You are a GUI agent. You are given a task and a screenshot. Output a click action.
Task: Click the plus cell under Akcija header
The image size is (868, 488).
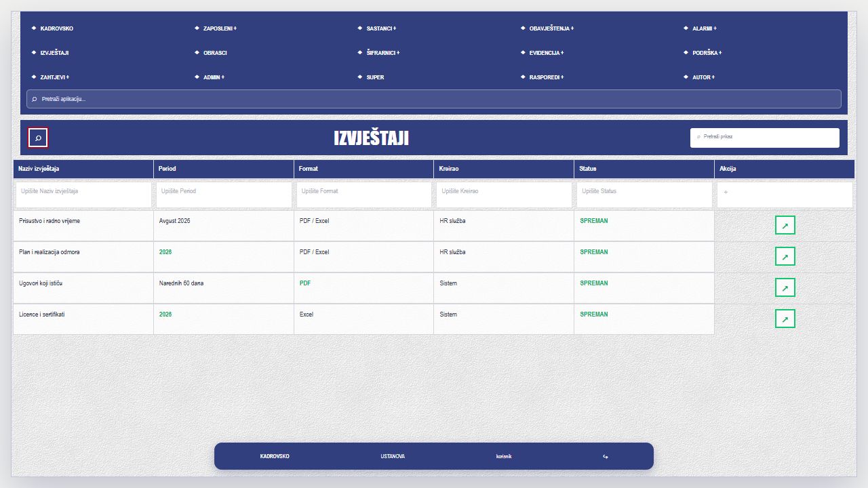785,195
